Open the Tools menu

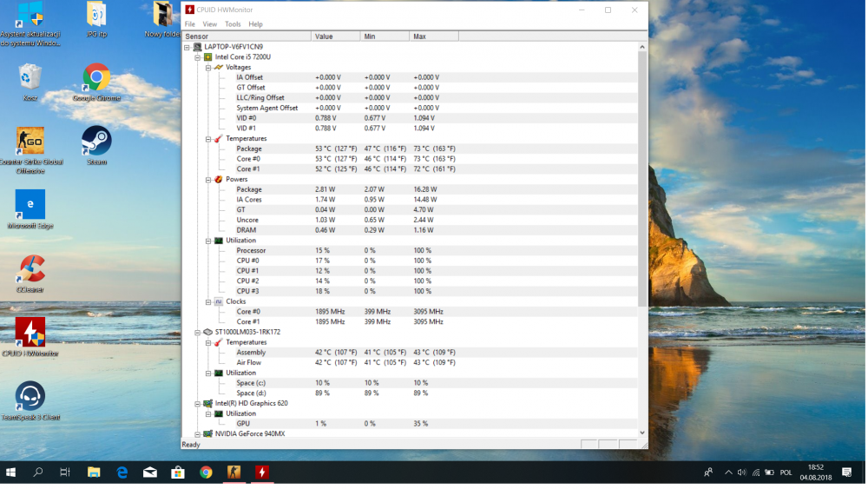233,24
